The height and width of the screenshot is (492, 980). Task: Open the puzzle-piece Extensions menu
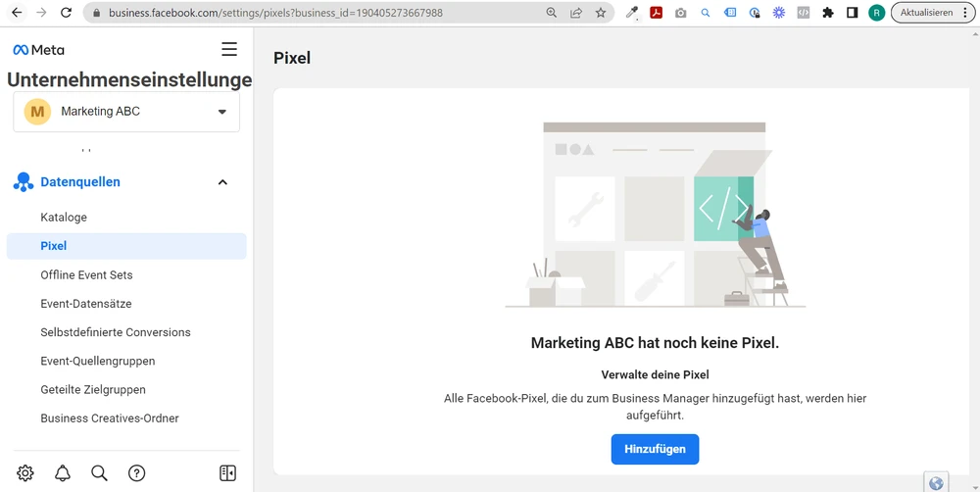click(x=828, y=13)
